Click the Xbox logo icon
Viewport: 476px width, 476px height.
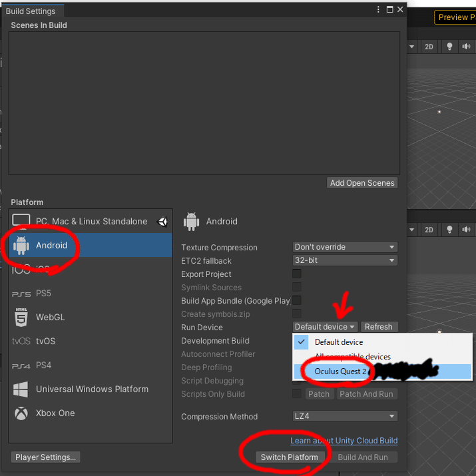point(21,413)
